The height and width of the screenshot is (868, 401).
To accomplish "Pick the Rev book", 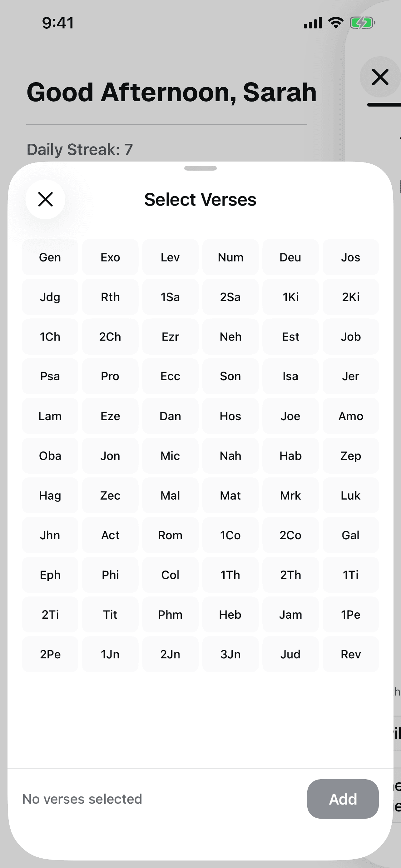I will pos(350,654).
